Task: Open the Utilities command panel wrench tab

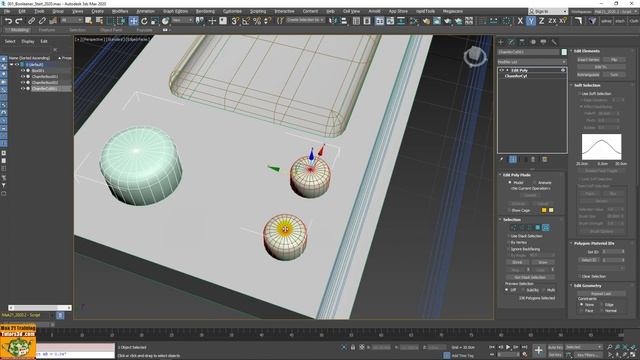Action: [554, 42]
